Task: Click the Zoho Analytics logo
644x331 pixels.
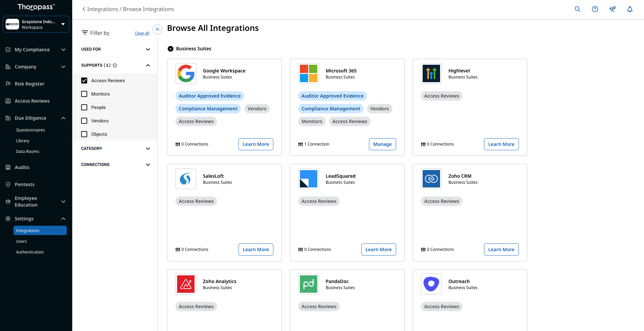Action: click(186, 284)
